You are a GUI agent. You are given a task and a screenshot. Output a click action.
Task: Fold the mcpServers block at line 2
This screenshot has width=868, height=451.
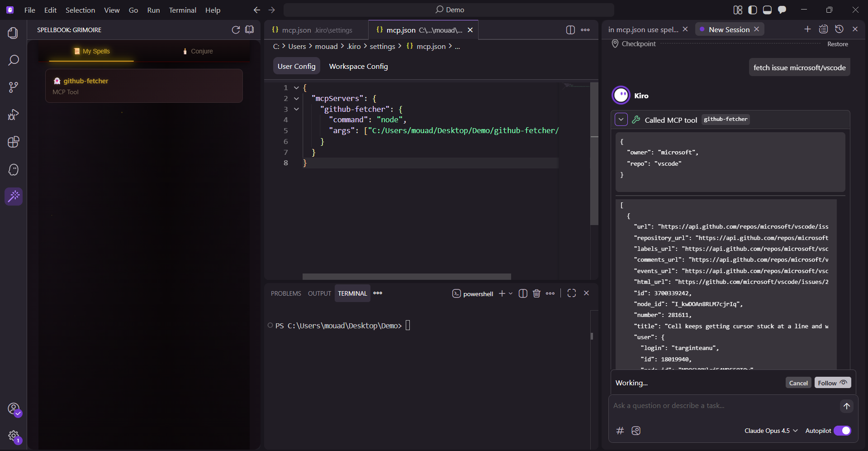(296, 98)
